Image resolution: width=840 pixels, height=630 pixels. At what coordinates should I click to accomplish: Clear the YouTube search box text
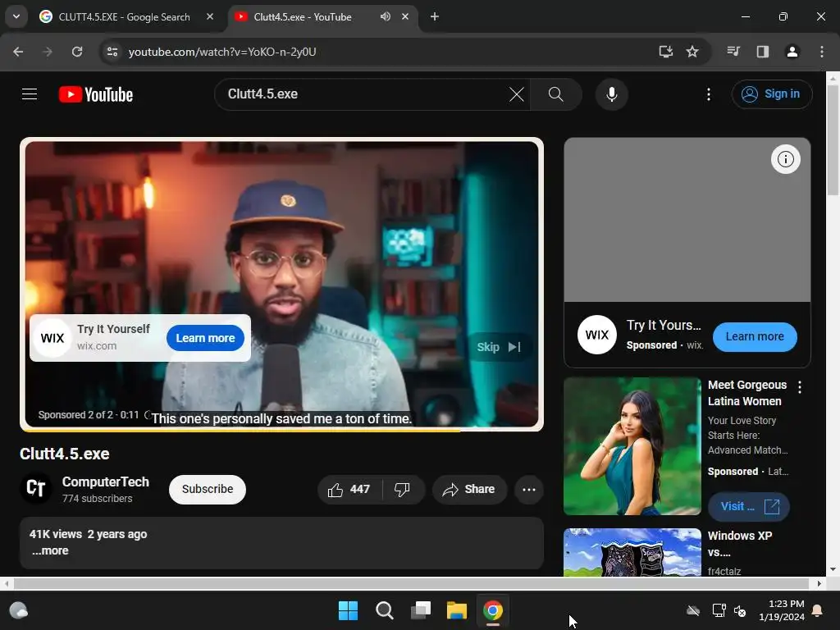coord(517,94)
